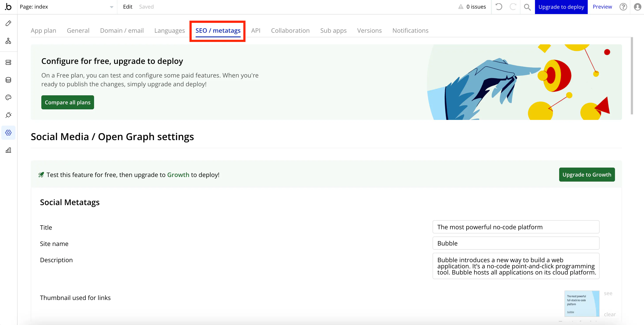Click the Saved status text
Viewport: 644px width, 325px height.
click(x=146, y=7)
